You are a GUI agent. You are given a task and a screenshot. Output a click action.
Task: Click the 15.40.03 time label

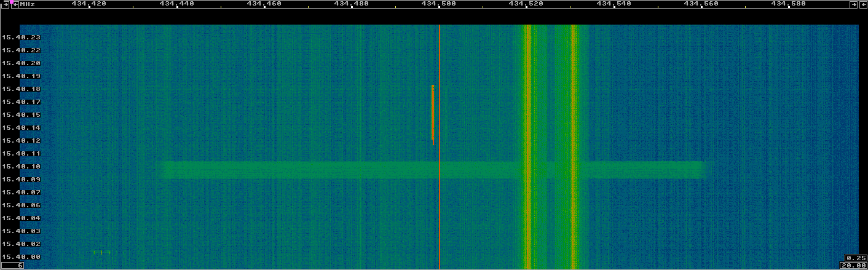click(x=21, y=231)
